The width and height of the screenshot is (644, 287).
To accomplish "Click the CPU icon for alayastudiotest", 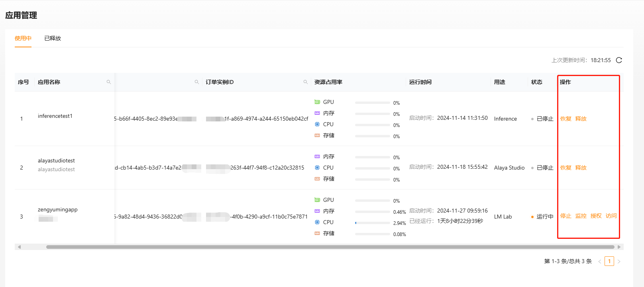I will click(317, 168).
